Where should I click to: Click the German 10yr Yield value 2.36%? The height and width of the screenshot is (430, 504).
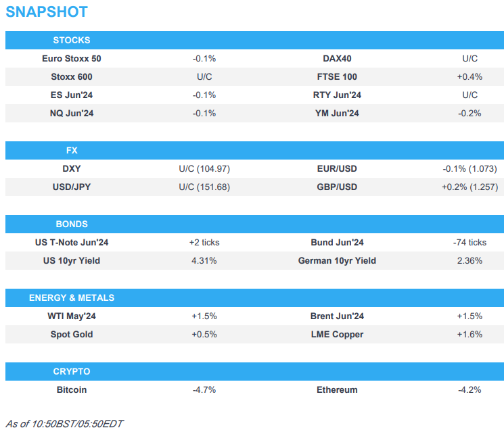[469, 260]
